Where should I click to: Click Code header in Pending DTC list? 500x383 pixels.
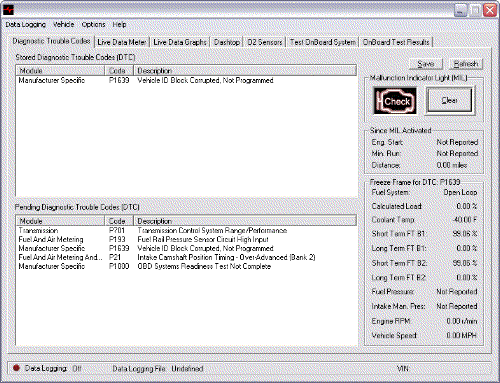pos(119,221)
